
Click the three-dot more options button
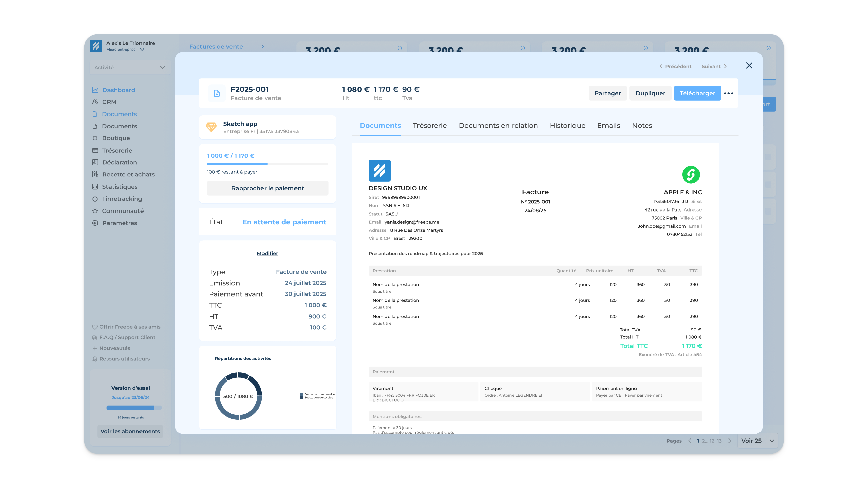729,93
